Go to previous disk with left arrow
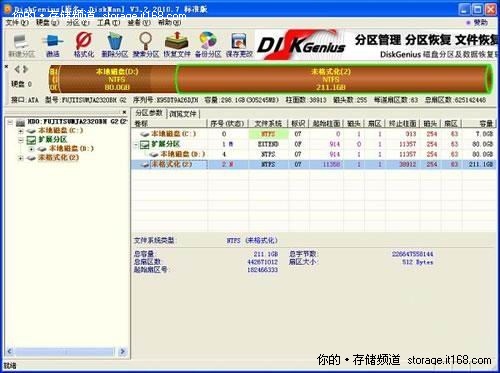 click(17, 69)
